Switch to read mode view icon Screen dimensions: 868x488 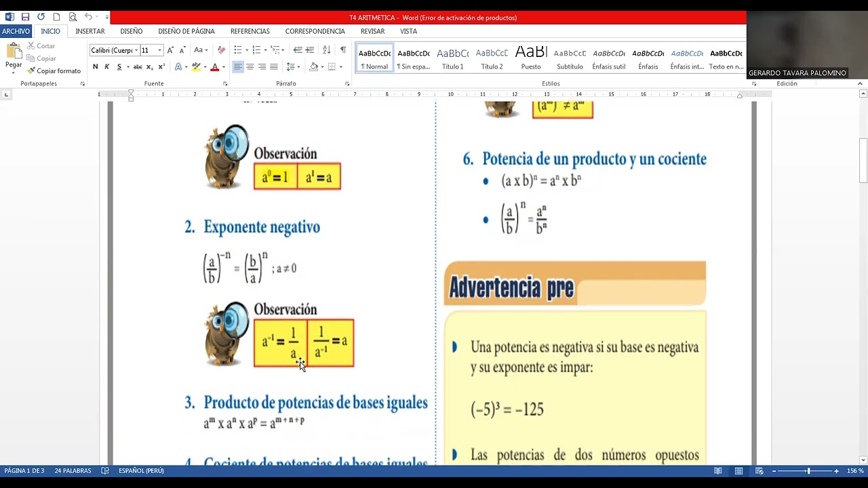coord(718,471)
